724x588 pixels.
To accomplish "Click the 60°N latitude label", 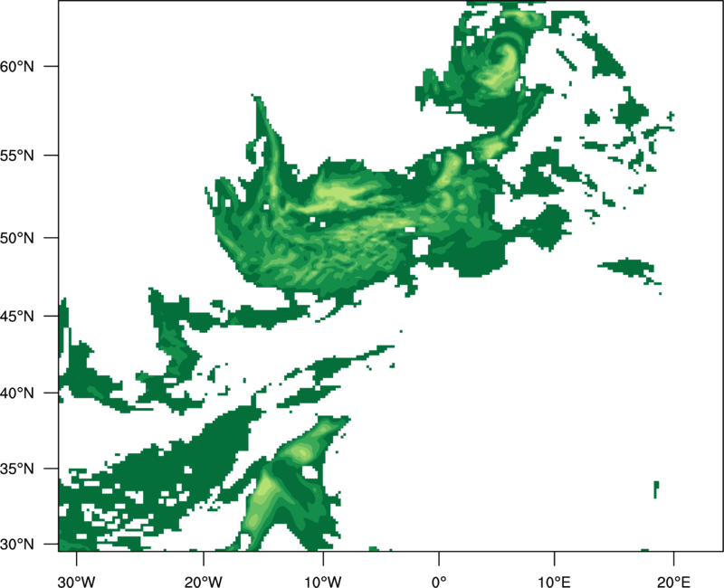I will 17,66.
